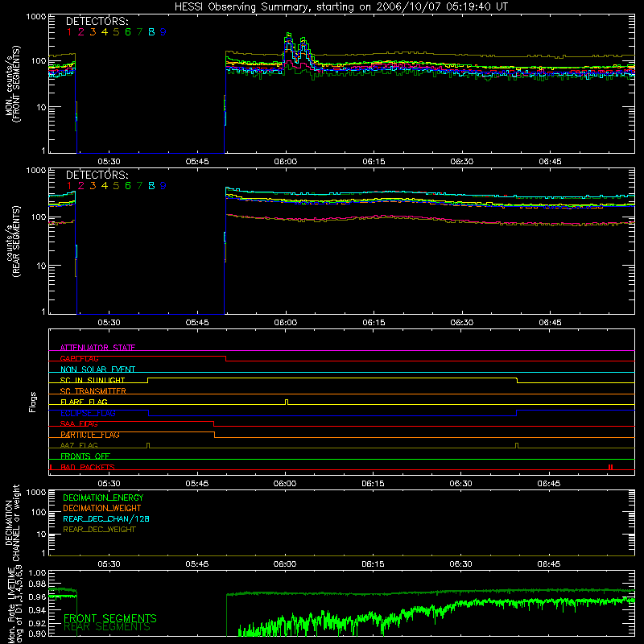Image resolution: width=644 pixels, height=644 pixels.
Task: Select the A2Z_FLAG label
Action: point(79,445)
